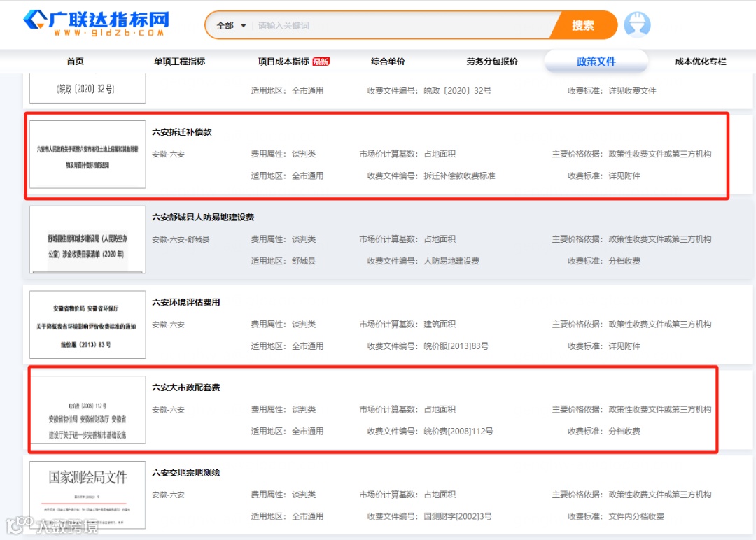This screenshot has height=540, width=756.
Task: Click the red 最新 badge
Action: point(321,62)
